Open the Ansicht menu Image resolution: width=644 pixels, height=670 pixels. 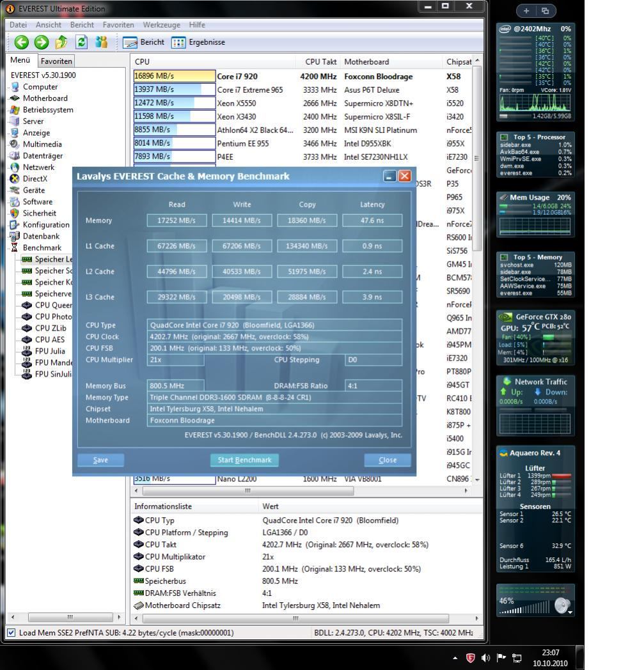[x=49, y=25]
